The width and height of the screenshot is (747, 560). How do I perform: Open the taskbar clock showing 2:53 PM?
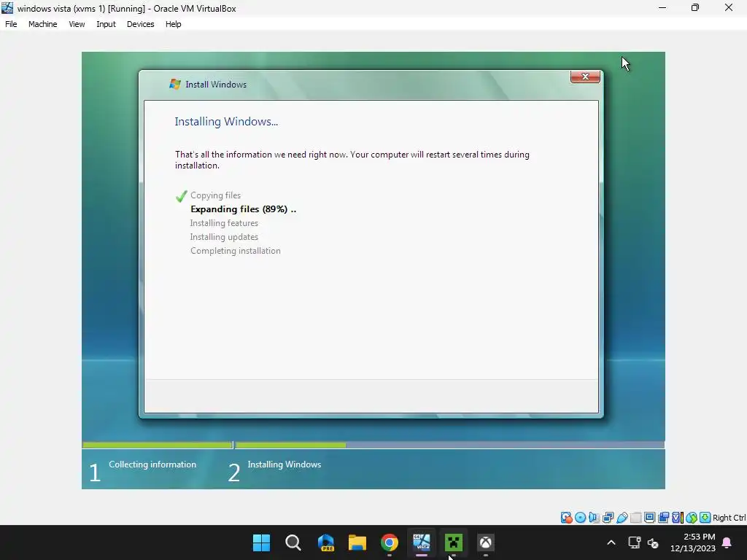[693, 542]
